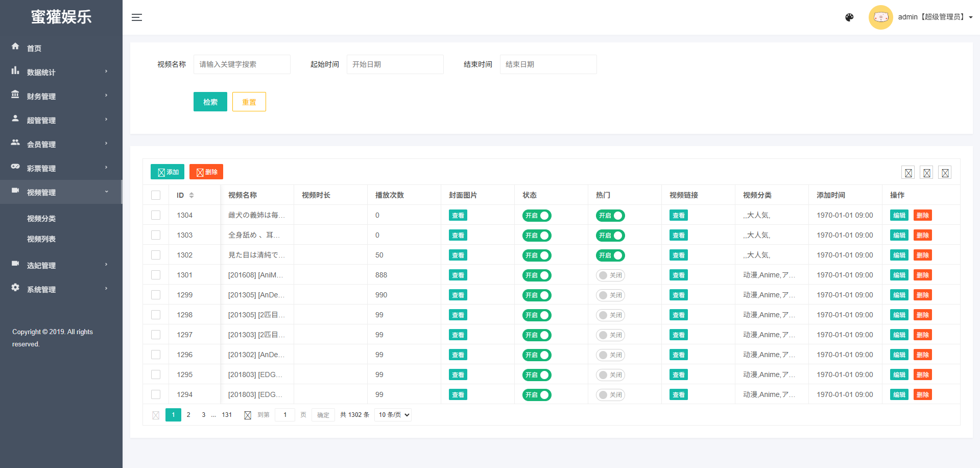Open the admin account dropdown arrow

point(971,17)
